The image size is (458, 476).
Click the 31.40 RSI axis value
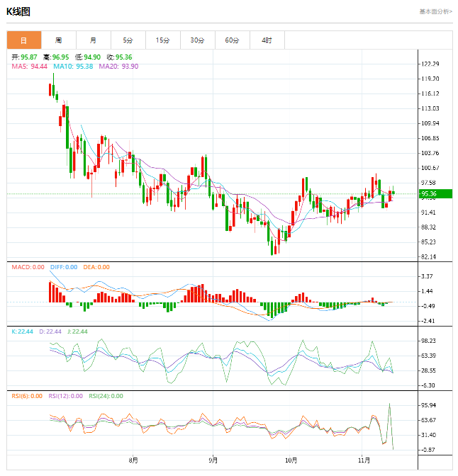click(428, 435)
